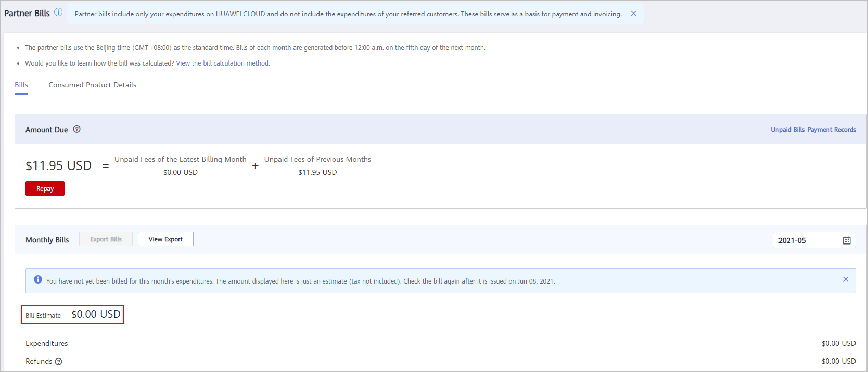
Task: Click the Export Bills button
Action: click(x=106, y=239)
